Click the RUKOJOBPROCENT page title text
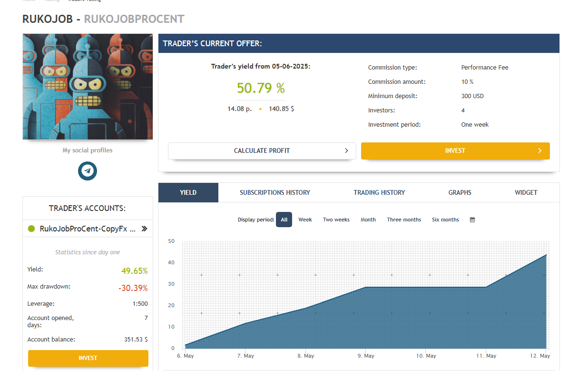 click(134, 19)
